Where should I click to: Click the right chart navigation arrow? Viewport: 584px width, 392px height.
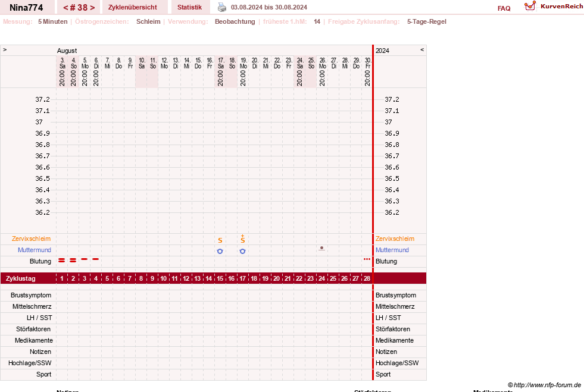point(422,49)
